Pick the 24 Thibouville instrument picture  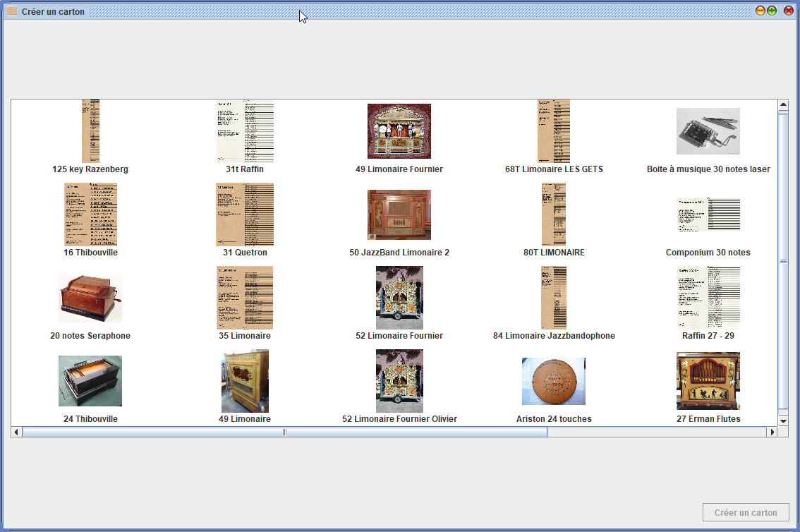click(x=90, y=381)
